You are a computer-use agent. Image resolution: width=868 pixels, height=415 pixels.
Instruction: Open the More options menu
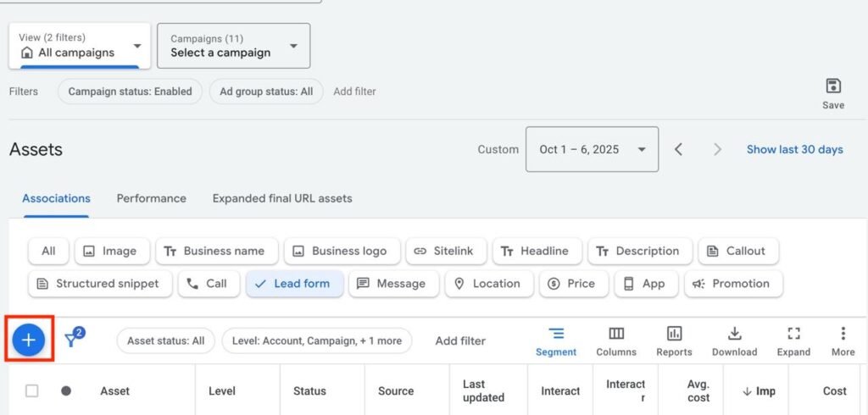point(843,340)
